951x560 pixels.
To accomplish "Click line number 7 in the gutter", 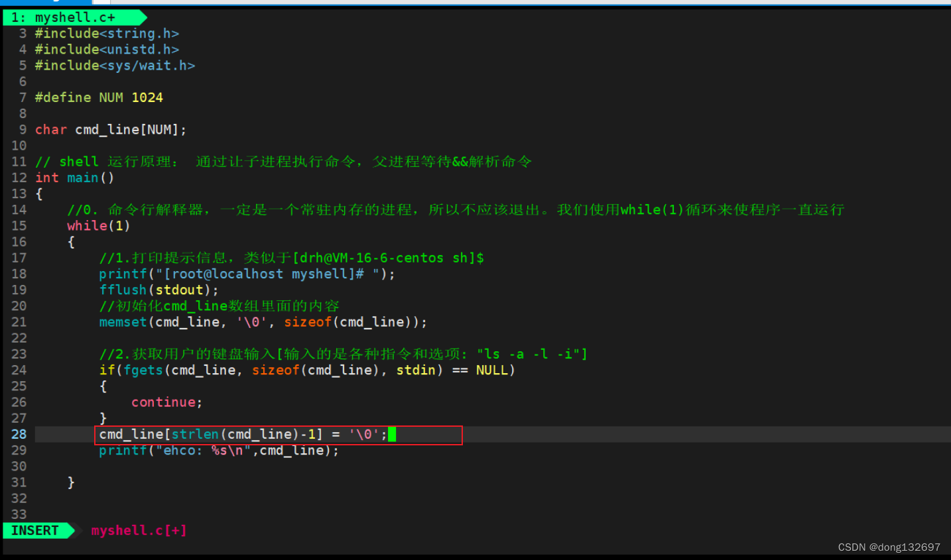I will 23,97.
